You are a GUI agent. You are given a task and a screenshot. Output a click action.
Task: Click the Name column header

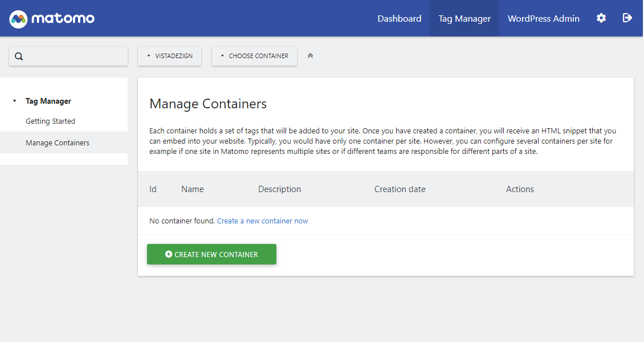pos(192,189)
